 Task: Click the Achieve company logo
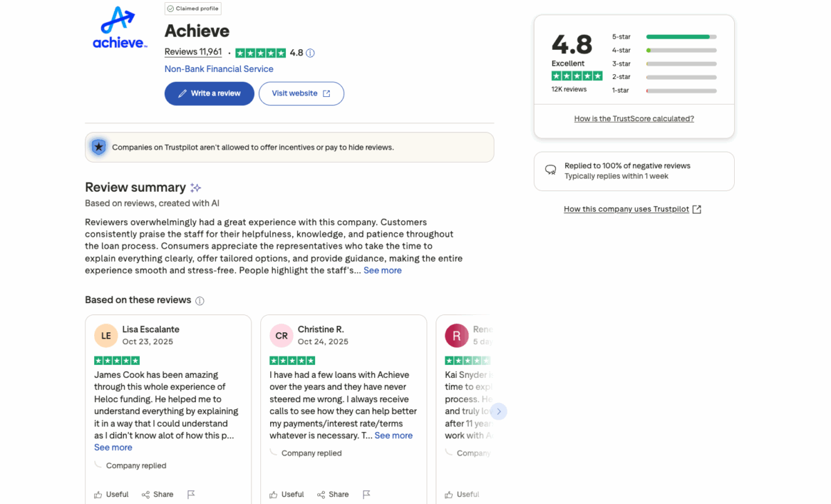pos(118,28)
